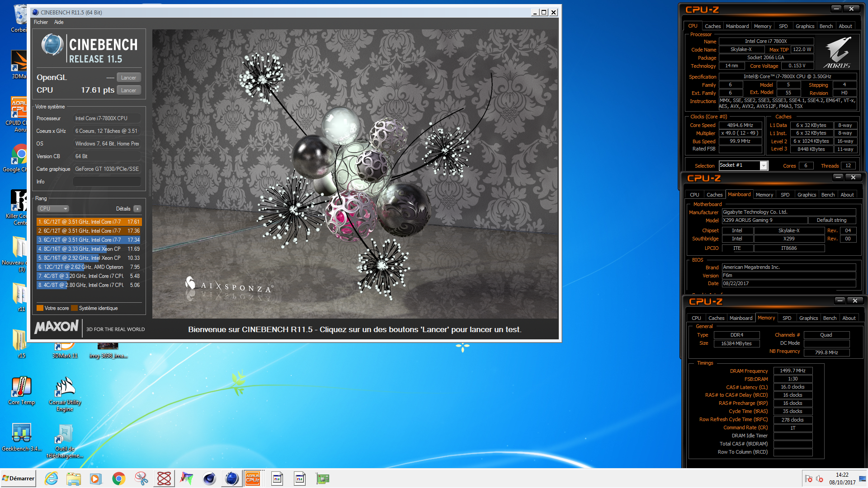The image size is (868, 488).
Task: Open the Aide menu in Cinebench
Action: [x=59, y=22]
